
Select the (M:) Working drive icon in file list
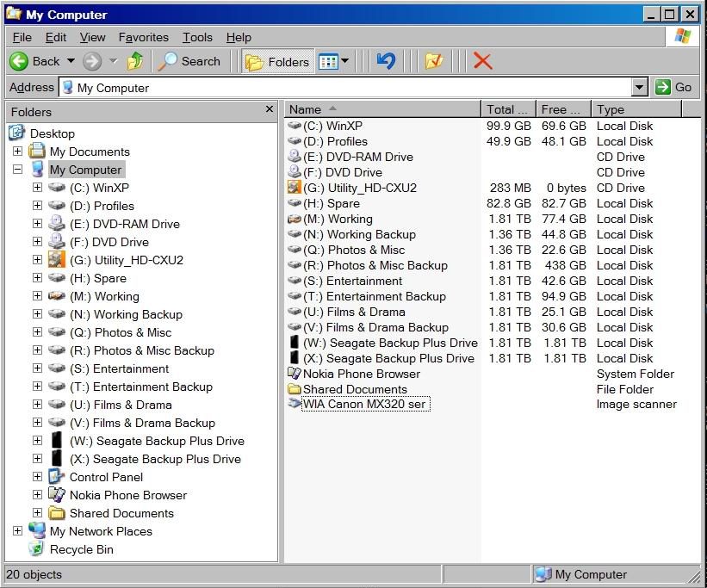pos(295,219)
